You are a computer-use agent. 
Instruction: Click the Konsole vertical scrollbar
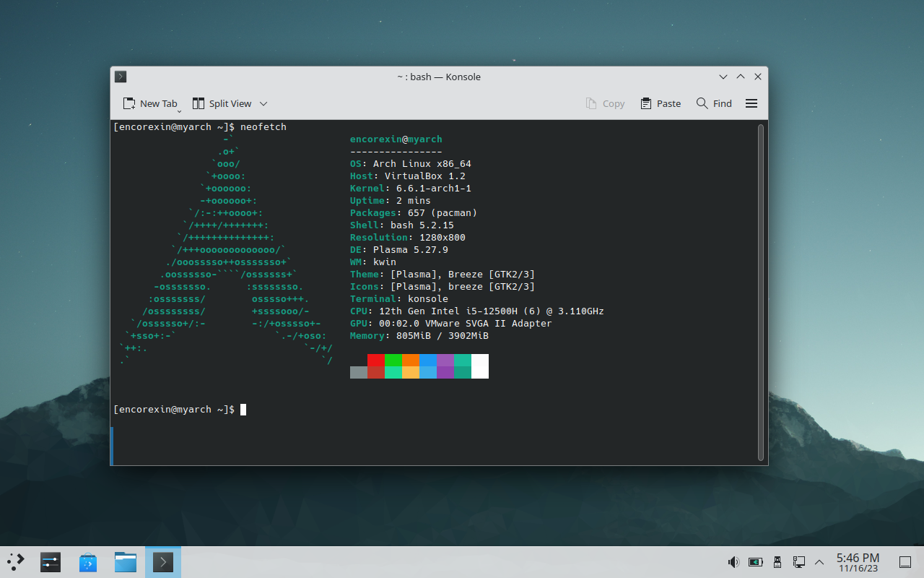[761, 292]
